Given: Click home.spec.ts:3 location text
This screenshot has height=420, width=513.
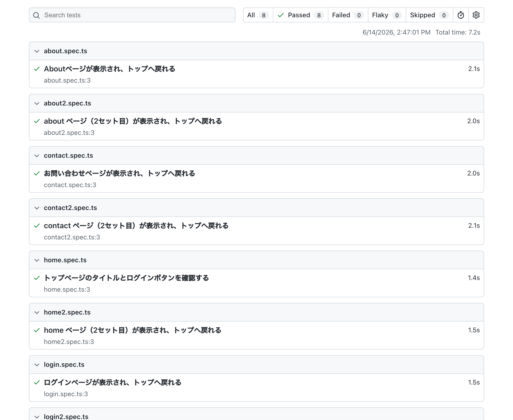Looking at the screenshot, I should pos(67,289).
